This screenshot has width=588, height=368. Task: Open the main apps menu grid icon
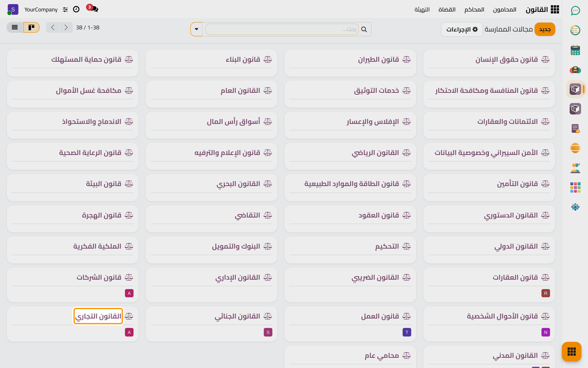(555, 10)
